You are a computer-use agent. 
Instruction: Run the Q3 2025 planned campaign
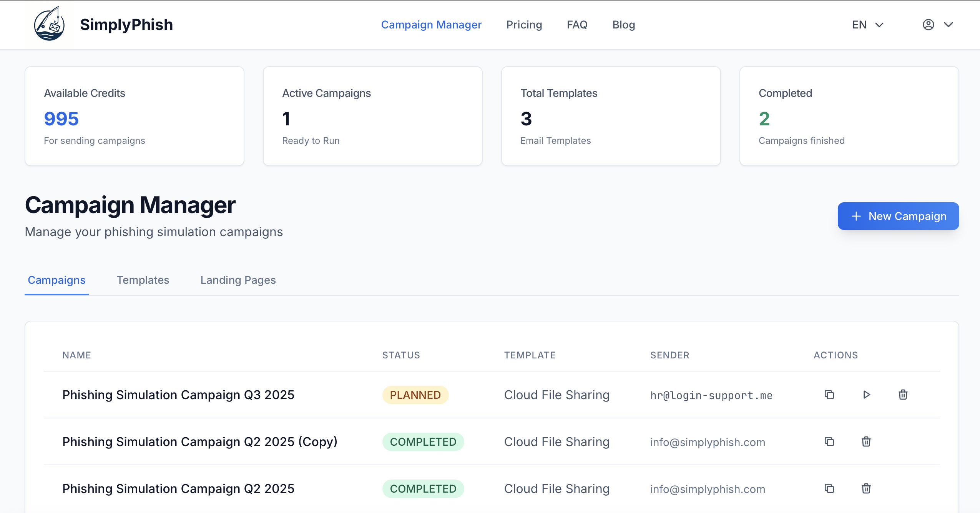pos(866,395)
